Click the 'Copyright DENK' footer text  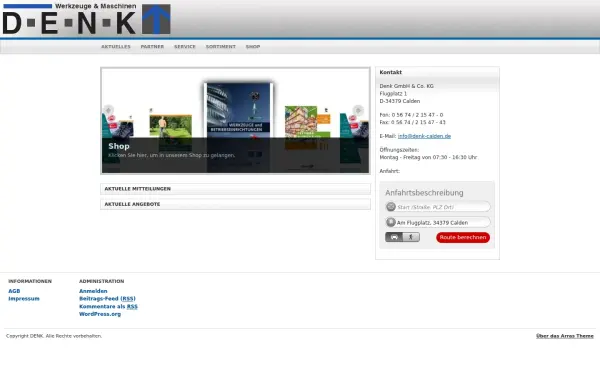pyautogui.click(x=54, y=336)
